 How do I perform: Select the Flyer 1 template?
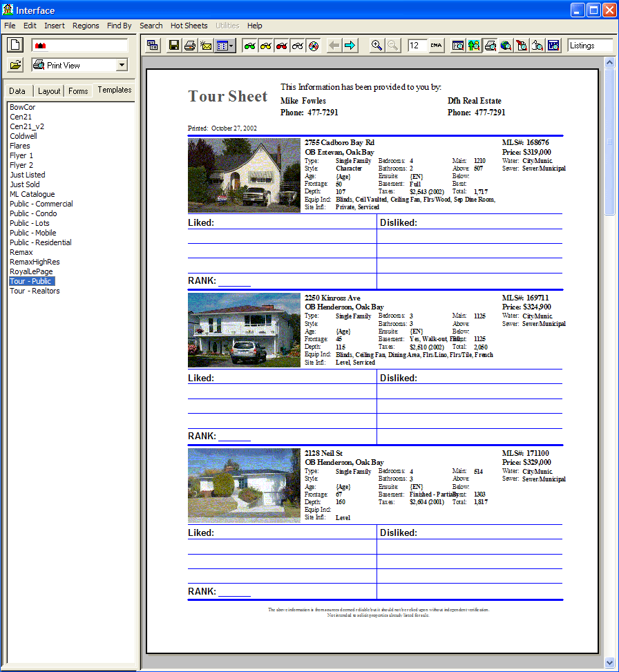[x=21, y=155]
